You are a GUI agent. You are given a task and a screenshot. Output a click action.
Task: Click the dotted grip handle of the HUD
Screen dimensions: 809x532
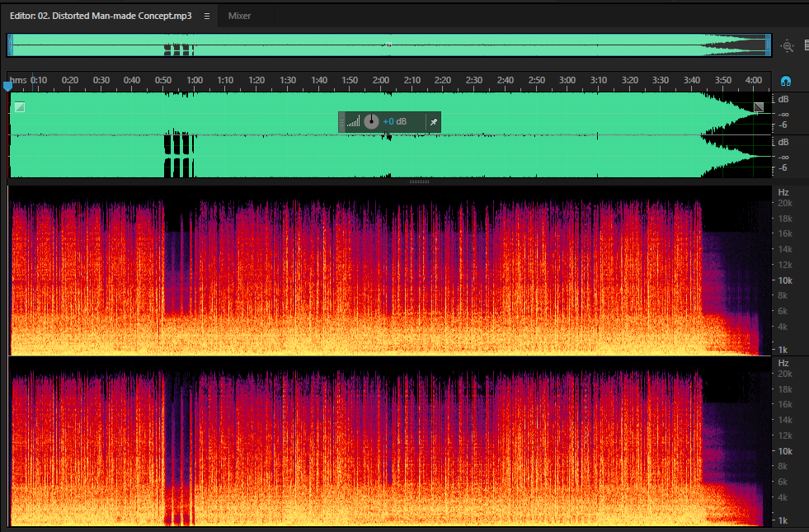pyautogui.click(x=341, y=122)
